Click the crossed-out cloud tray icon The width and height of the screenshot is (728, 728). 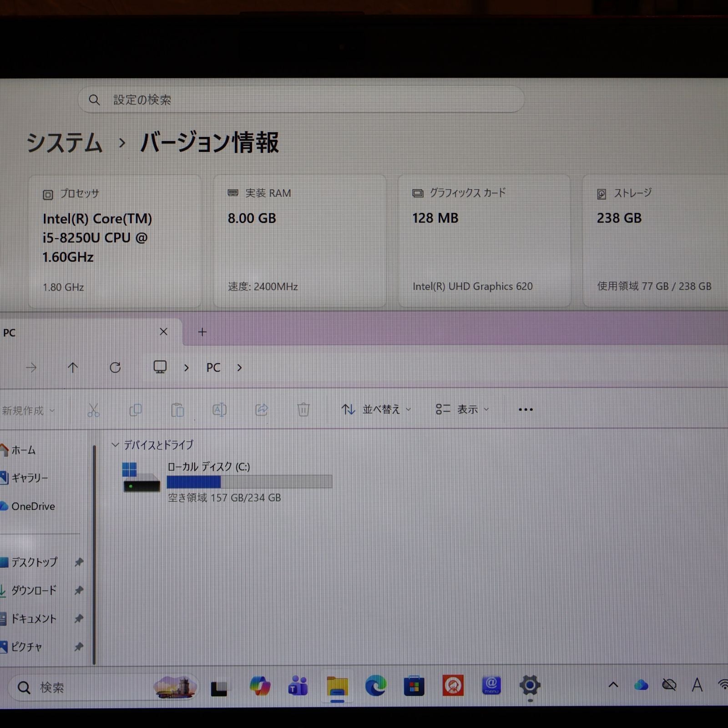[669, 685]
